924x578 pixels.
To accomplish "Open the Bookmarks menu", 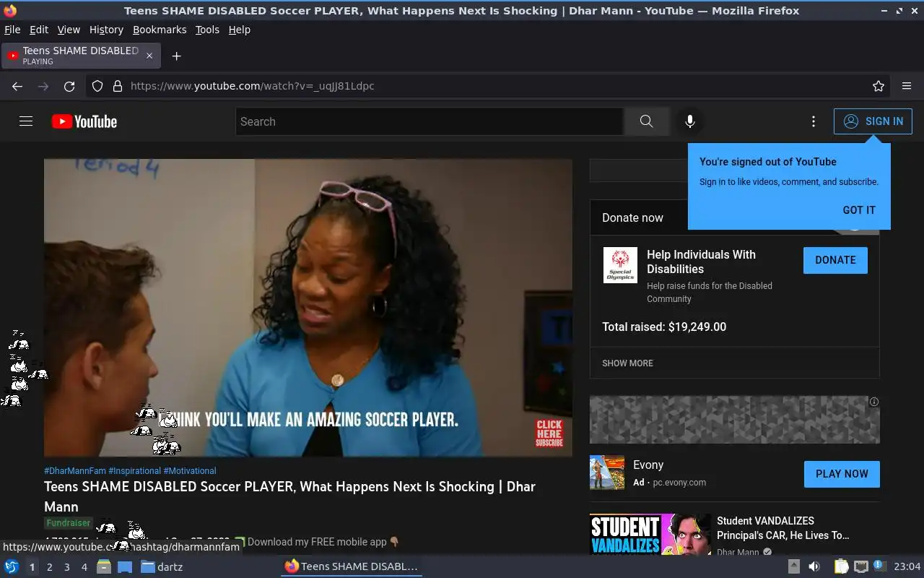I will (160, 30).
